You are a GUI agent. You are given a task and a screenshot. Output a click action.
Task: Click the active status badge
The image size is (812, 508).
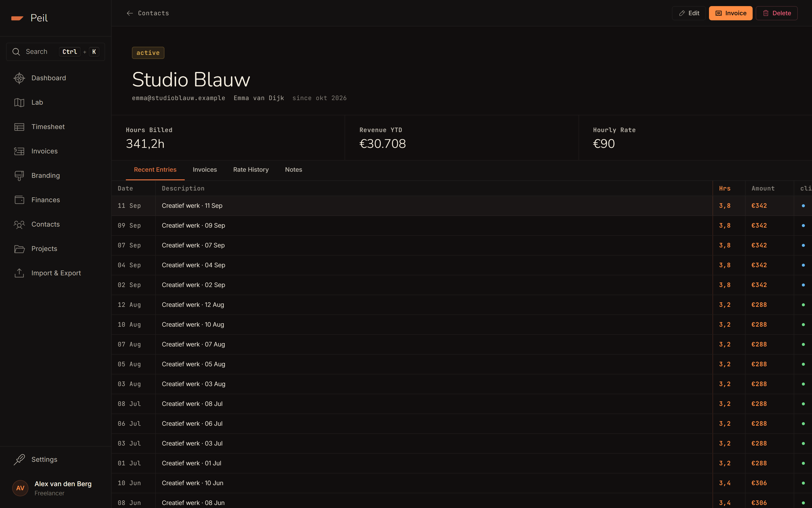(148, 53)
